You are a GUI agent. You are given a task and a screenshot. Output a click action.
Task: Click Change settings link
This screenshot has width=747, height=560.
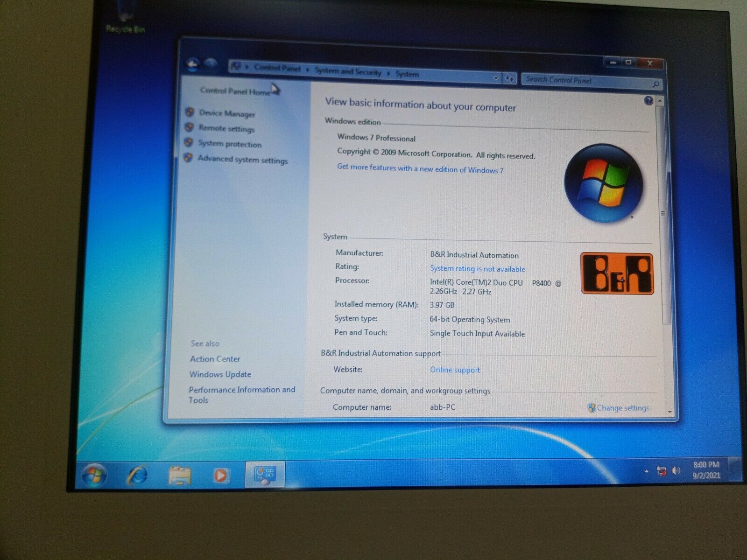coord(623,408)
